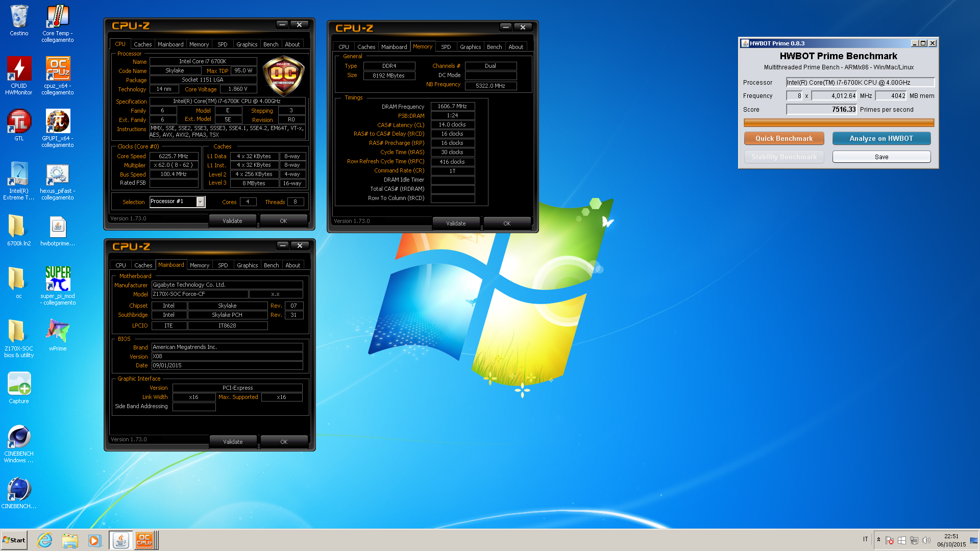Click Core Speed value 6225.7 MHz
Image resolution: width=980 pixels, height=551 pixels.
[174, 156]
